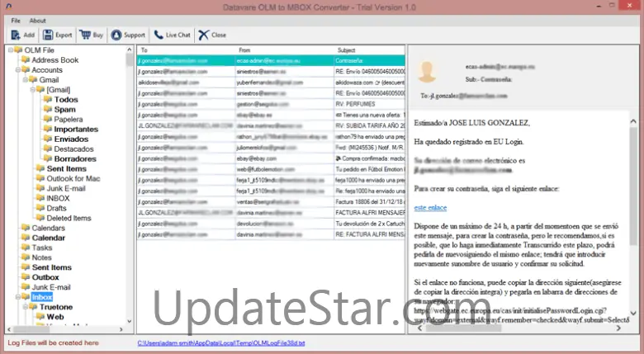Select the 'RV: SUBIDA TARIFA AÑO' email
Viewport: 644px width, 354px height.
coord(271,125)
